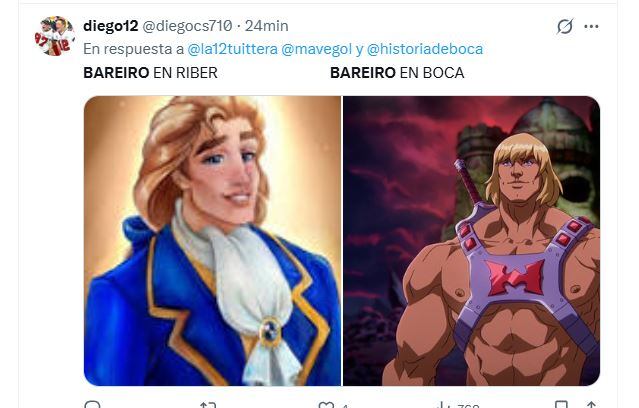Click the diego12 display name

(110, 26)
